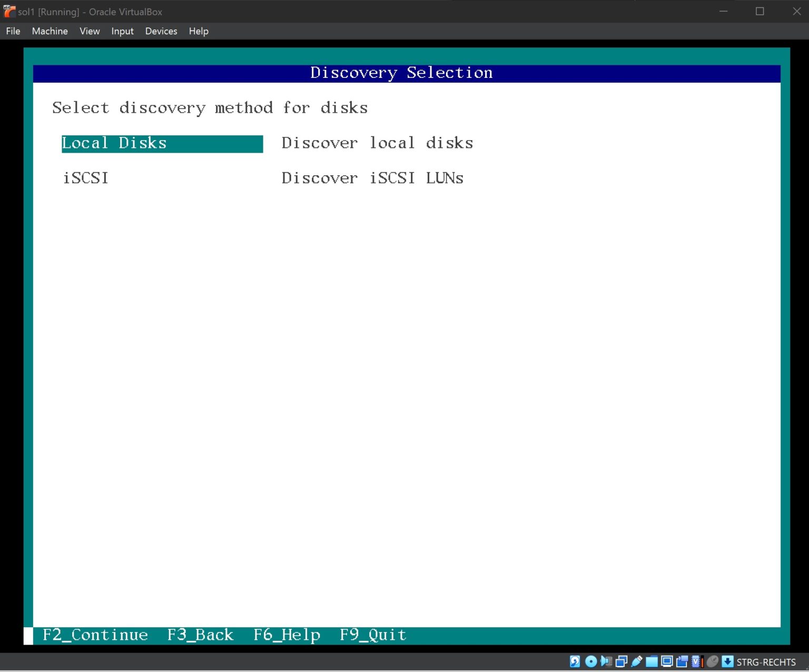Open VirtualBox Help menu
The width and height of the screenshot is (809, 672).
(x=199, y=31)
